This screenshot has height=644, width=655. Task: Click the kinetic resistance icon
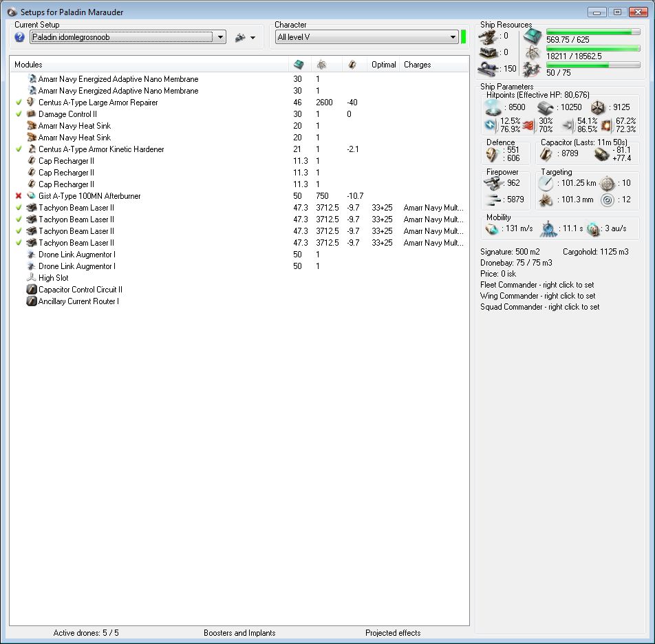click(568, 125)
